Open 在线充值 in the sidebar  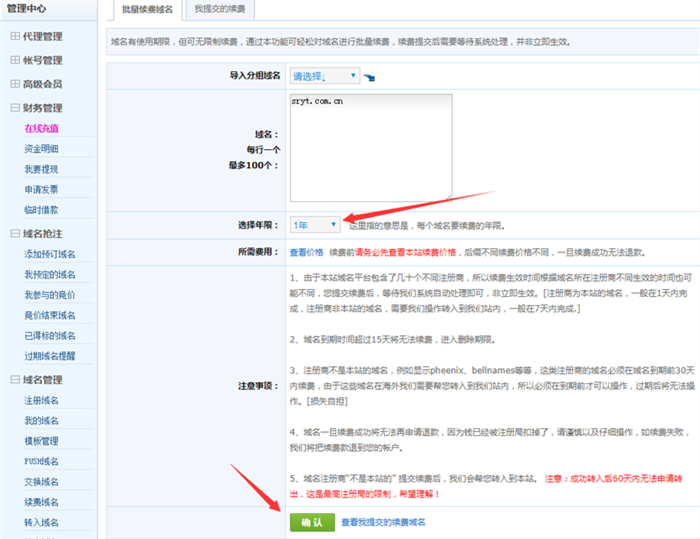tap(42, 129)
